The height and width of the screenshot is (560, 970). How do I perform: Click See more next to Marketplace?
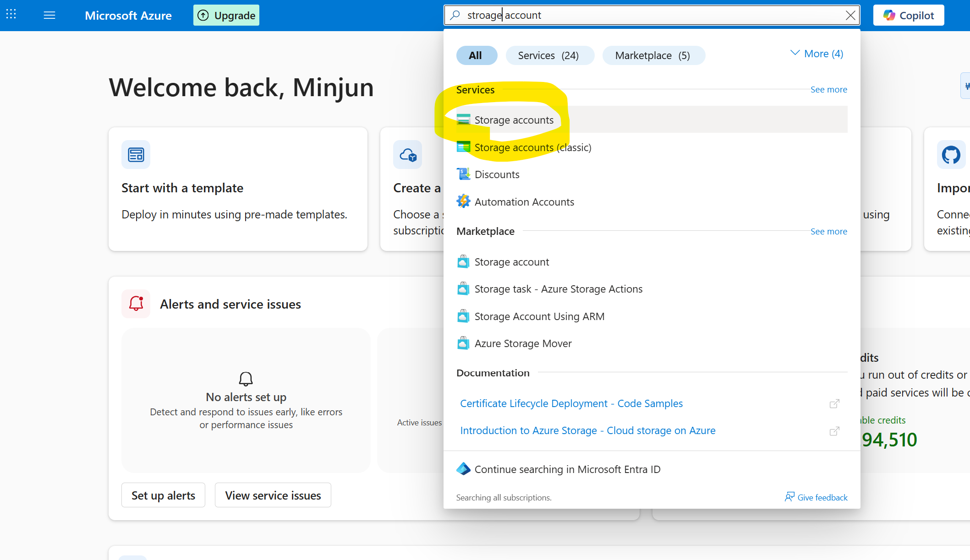[828, 231]
